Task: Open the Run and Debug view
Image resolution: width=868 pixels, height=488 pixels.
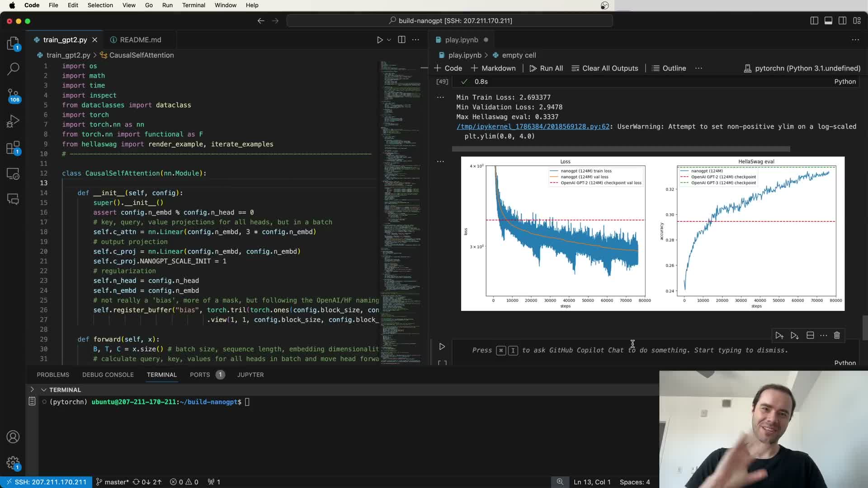Action: [13, 122]
